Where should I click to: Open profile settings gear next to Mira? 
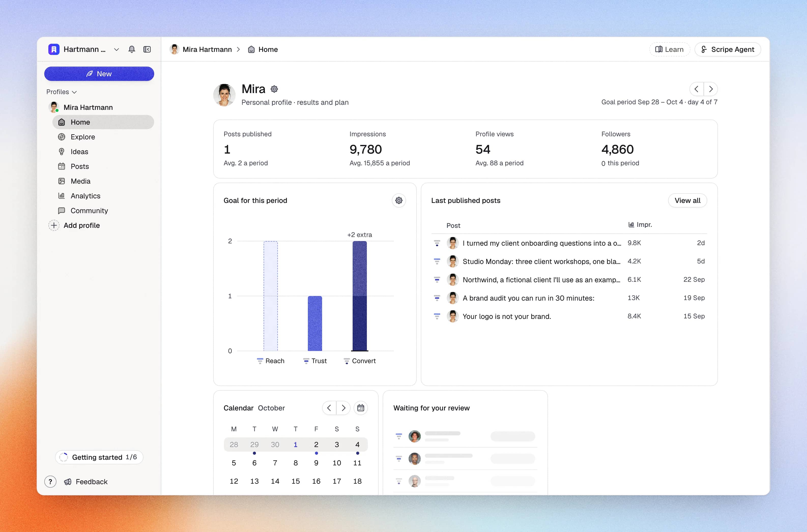click(274, 89)
